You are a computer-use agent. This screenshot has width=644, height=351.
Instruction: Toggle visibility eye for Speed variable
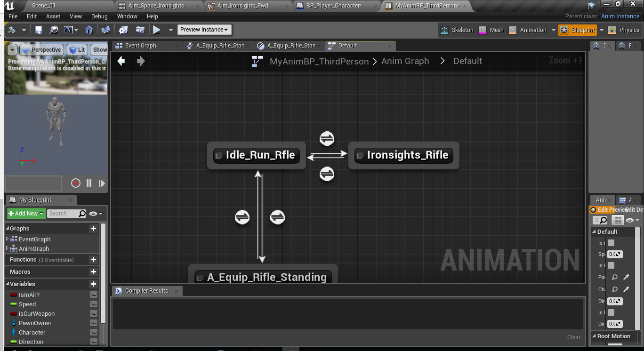[x=94, y=304]
